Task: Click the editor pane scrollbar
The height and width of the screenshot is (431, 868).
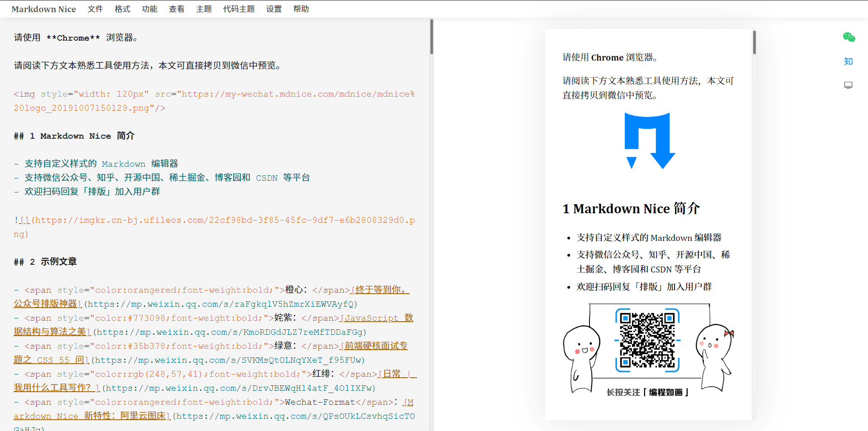Action: click(432, 36)
